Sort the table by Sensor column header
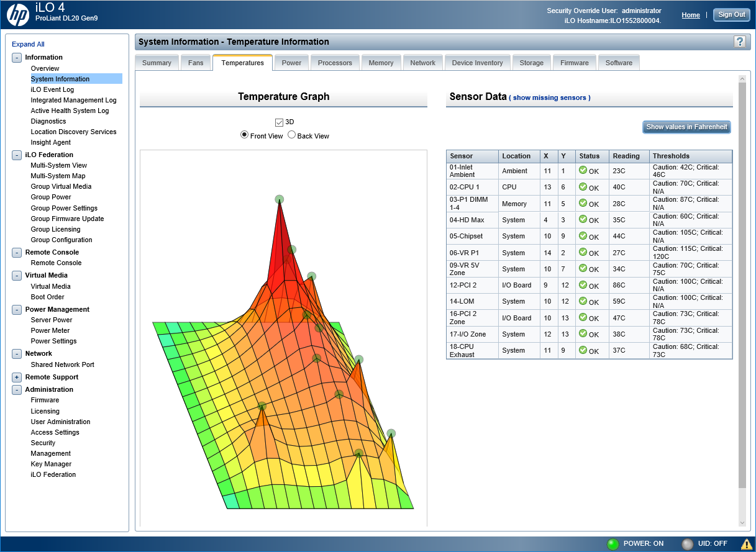The height and width of the screenshot is (552, 756). 472,156
